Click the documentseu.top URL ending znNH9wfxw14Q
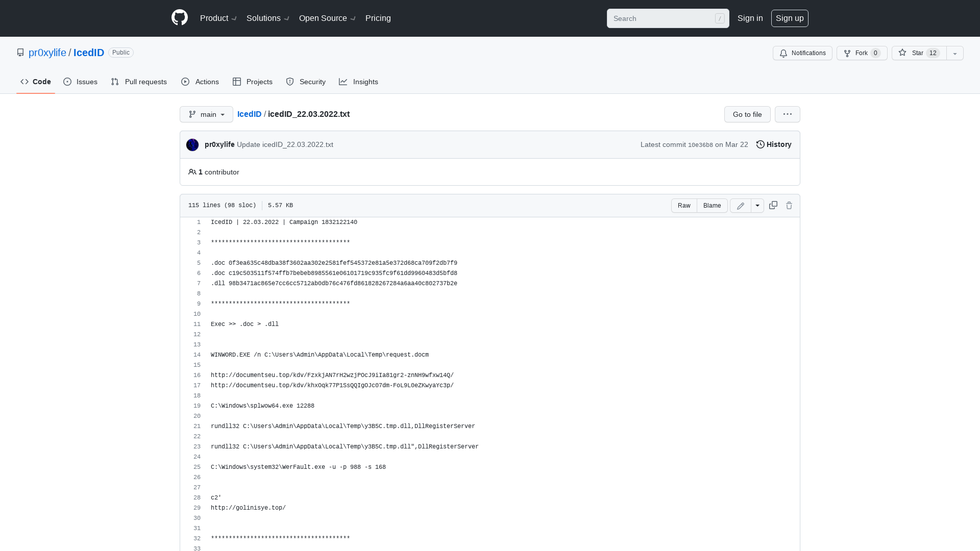This screenshot has height=551, width=980. 332,375
